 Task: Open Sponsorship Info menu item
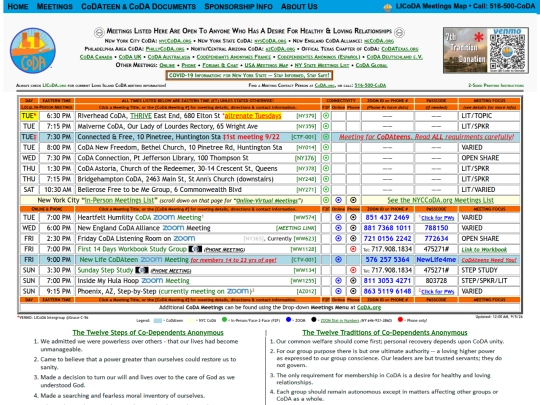click(238, 7)
